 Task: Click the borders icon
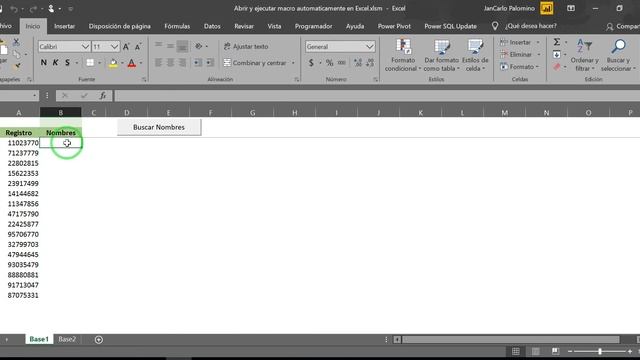tap(90, 62)
